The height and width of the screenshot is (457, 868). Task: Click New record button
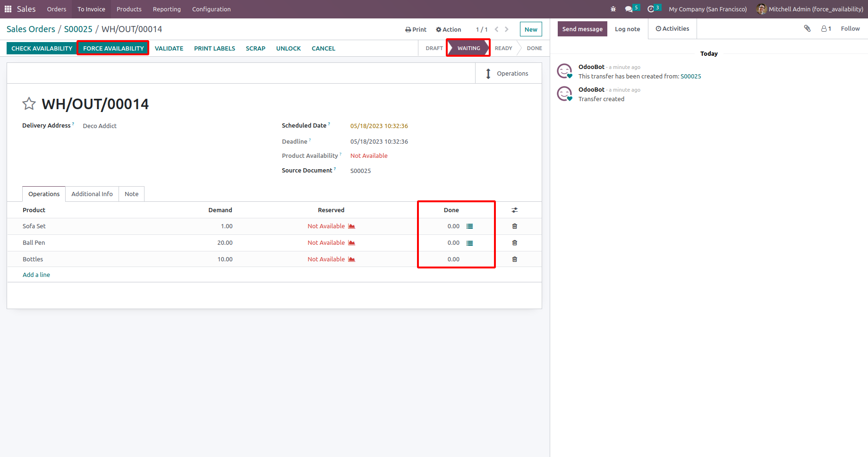coord(531,29)
